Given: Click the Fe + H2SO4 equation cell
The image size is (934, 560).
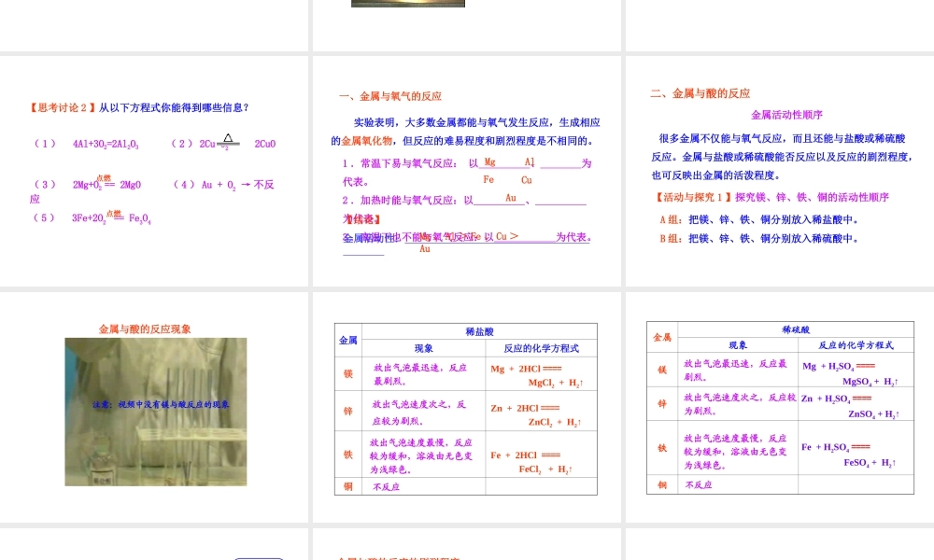Looking at the screenshot, I should (856, 448).
